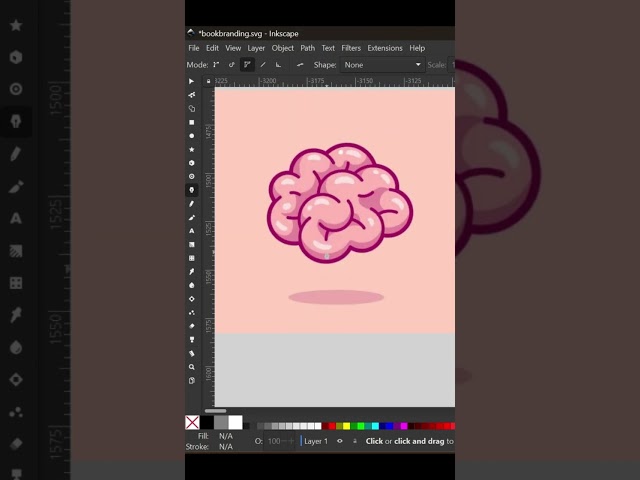Enable paraxial line segments mode
The width and height of the screenshot is (640, 480).
pos(278,64)
